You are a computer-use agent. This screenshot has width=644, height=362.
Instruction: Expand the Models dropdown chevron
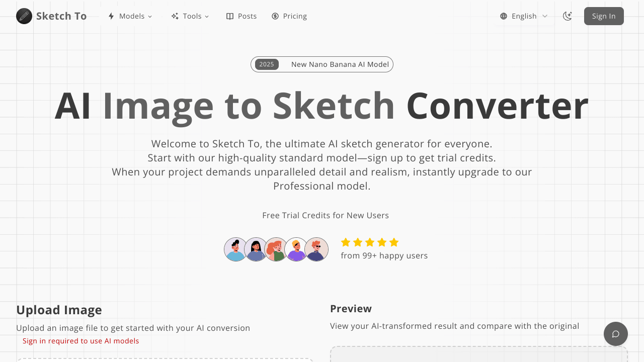[150, 17]
